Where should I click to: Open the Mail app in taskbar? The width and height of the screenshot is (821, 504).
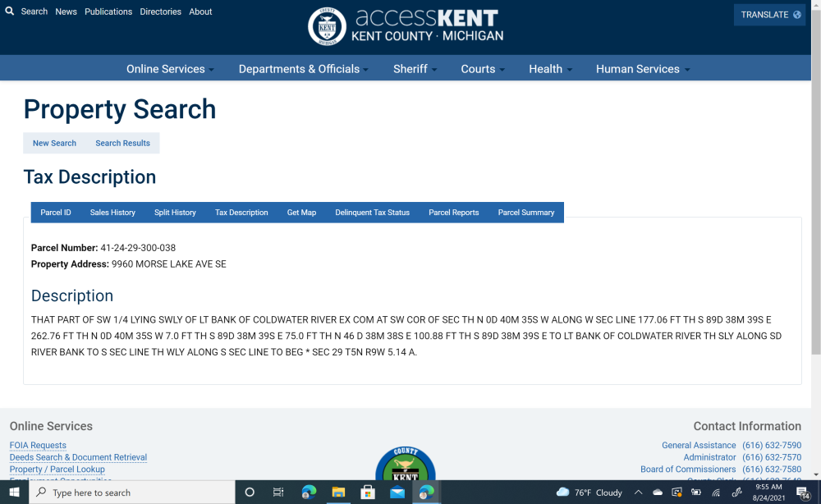(x=397, y=493)
